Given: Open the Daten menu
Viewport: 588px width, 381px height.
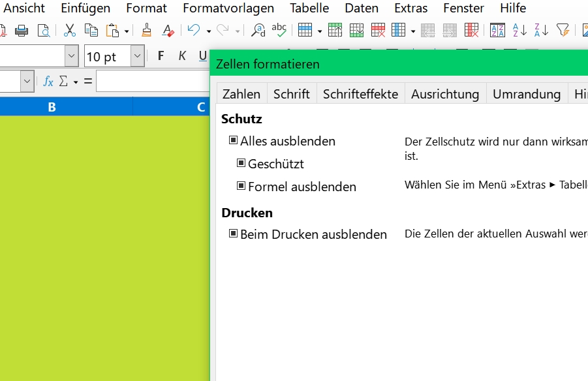Looking at the screenshot, I should pyautogui.click(x=362, y=8).
